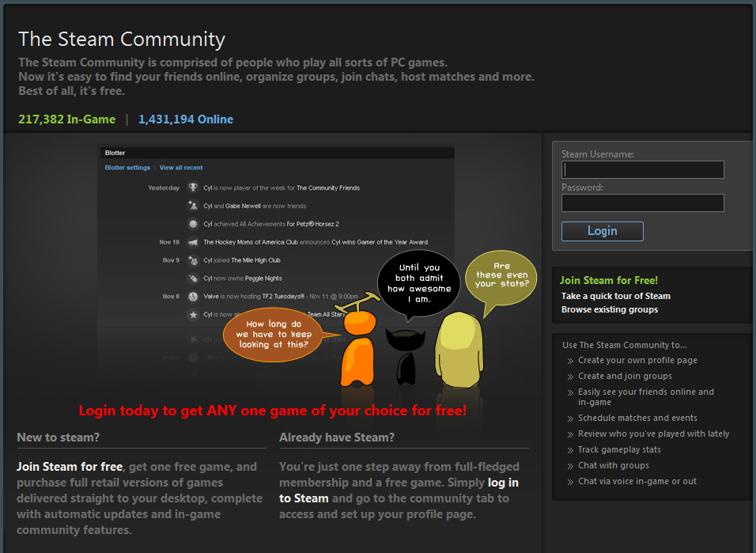
Task: Click The Hockey Moms of America Club
Action: coord(250,242)
